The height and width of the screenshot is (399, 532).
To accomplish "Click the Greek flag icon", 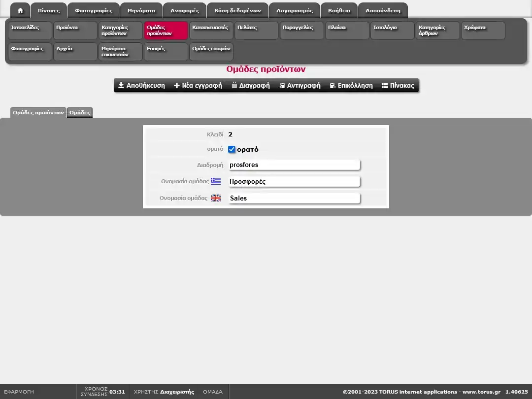I will (216, 181).
